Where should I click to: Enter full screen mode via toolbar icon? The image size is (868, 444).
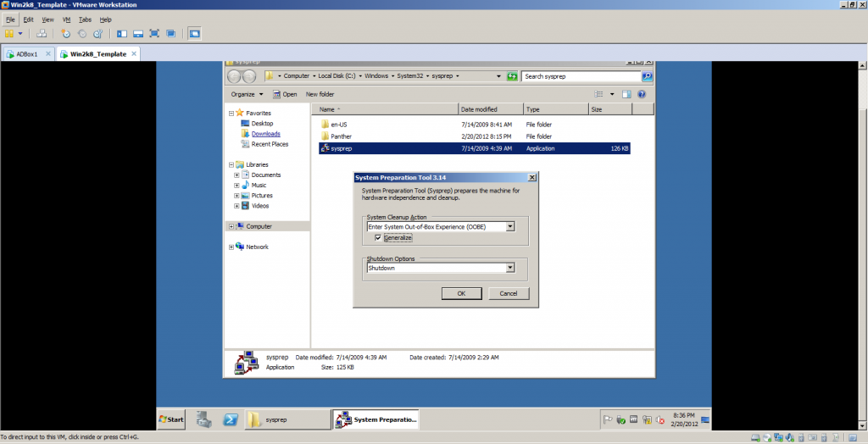pyautogui.click(x=154, y=34)
